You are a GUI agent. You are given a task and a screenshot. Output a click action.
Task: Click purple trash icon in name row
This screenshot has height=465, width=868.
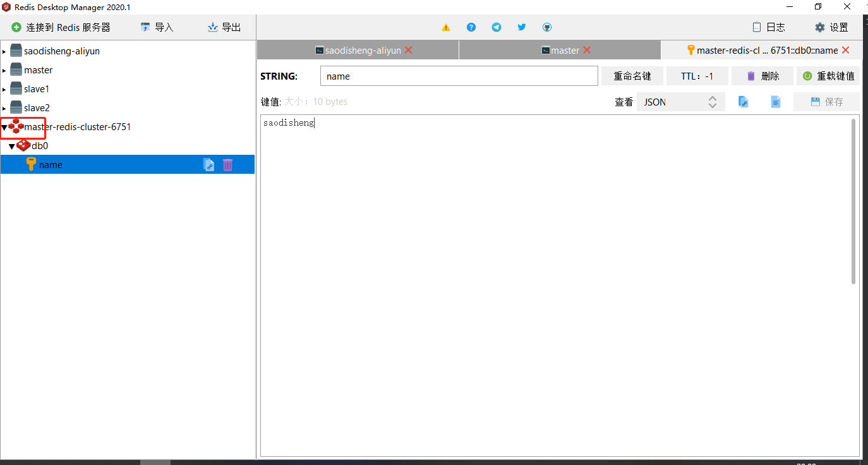[x=228, y=164]
